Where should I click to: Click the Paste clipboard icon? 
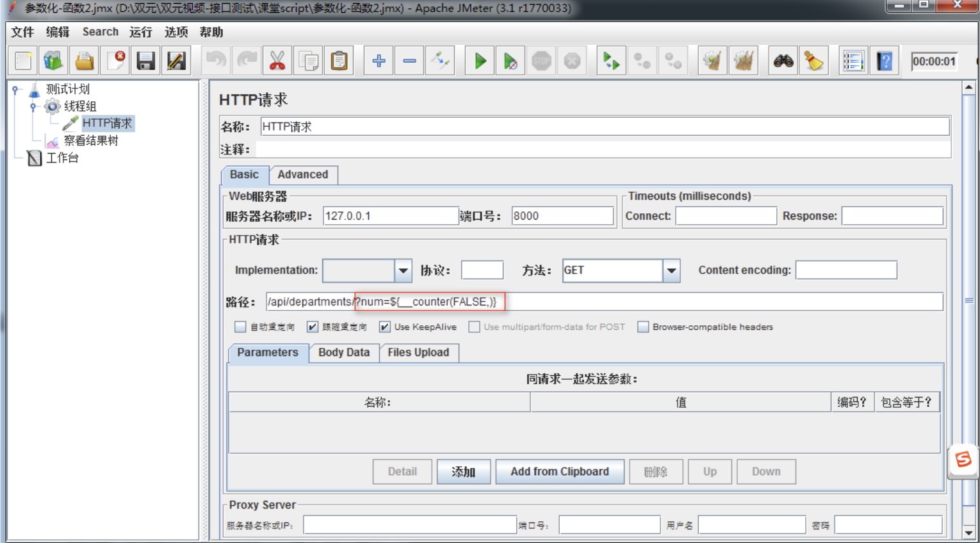click(x=339, y=61)
